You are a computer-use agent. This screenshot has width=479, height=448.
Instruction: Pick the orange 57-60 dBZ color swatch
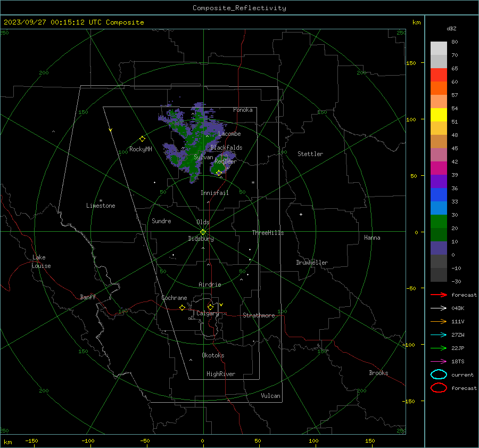point(439,88)
